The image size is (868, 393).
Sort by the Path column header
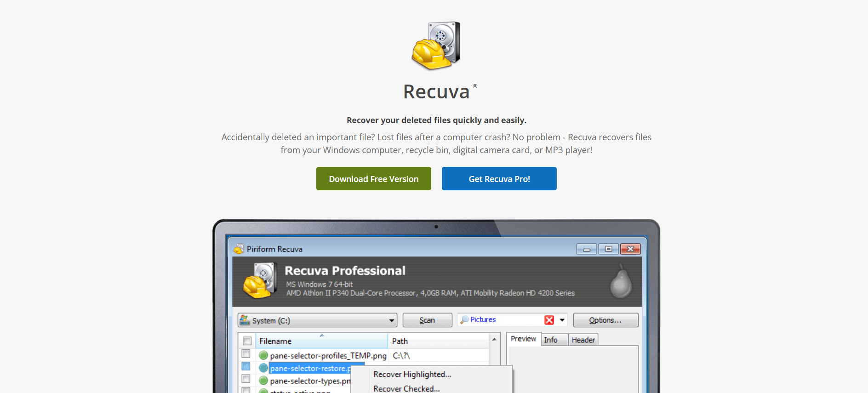pyautogui.click(x=439, y=341)
